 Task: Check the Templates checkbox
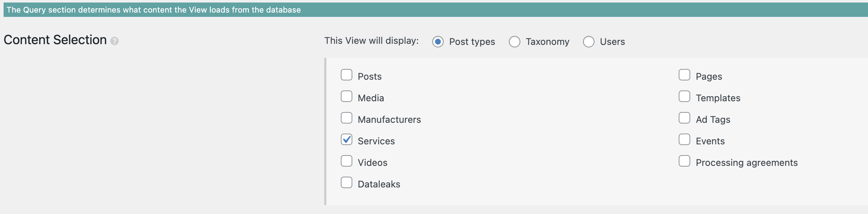click(x=684, y=96)
